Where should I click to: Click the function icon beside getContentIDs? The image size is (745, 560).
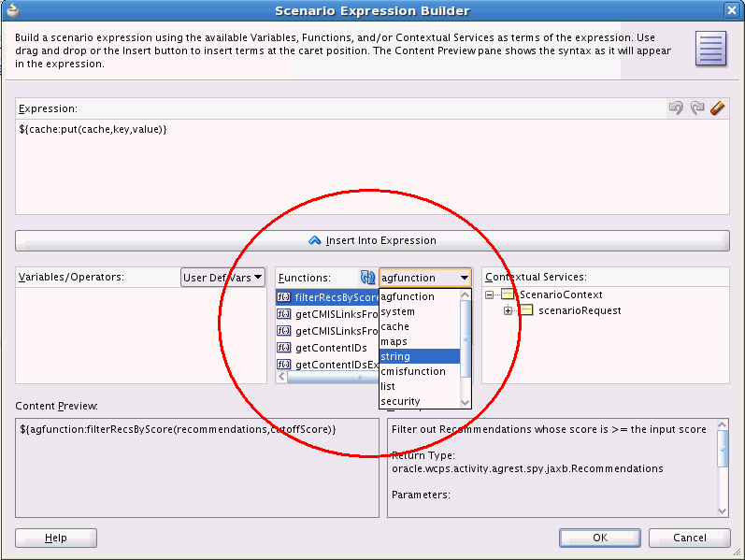(x=283, y=348)
